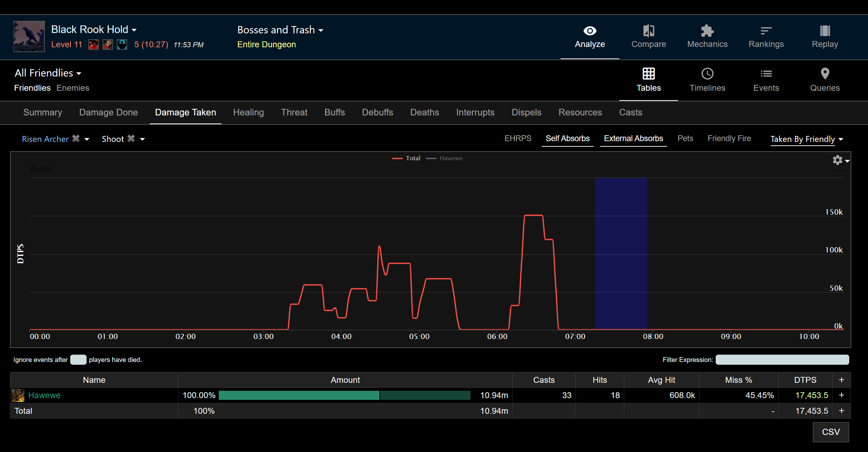Remove the Risen Archer filter
The height and width of the screenshot is (452, 868).
click(x=76, y=138)
